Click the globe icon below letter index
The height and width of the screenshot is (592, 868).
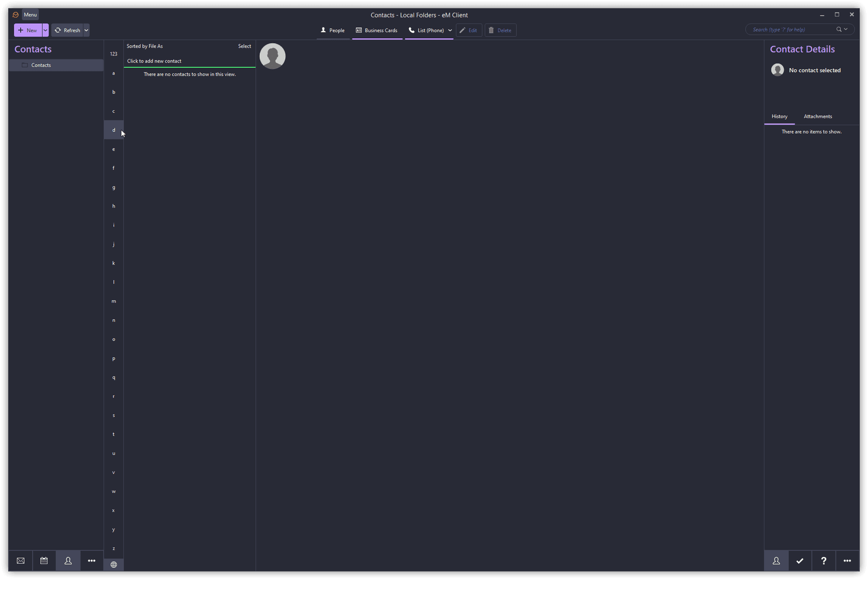coord(114,565)
